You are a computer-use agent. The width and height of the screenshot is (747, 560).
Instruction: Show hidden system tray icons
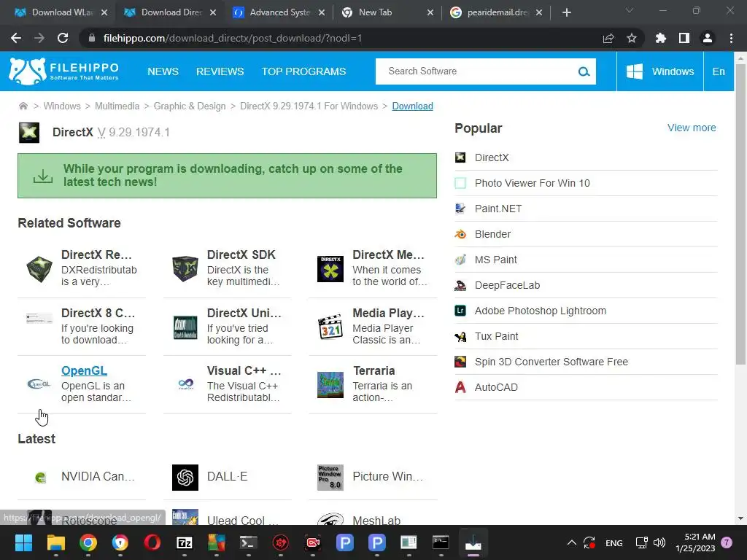(x=572, y=542)
